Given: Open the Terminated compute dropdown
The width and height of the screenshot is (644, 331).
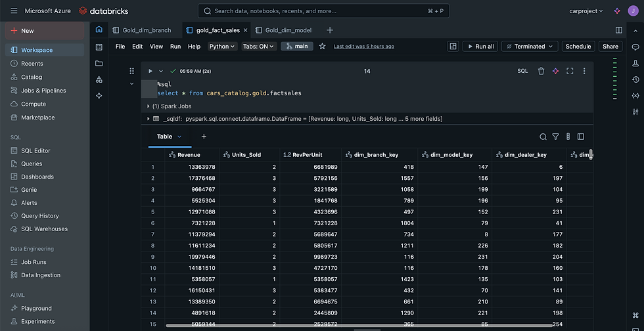Looking at the screenshot, I should click(x=530, y=47).
